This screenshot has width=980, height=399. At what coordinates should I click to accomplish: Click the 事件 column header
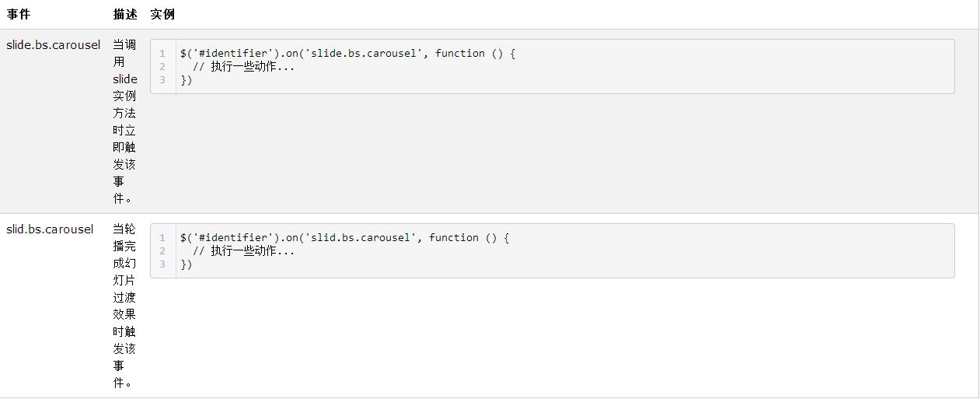click(x=19, y=14)
